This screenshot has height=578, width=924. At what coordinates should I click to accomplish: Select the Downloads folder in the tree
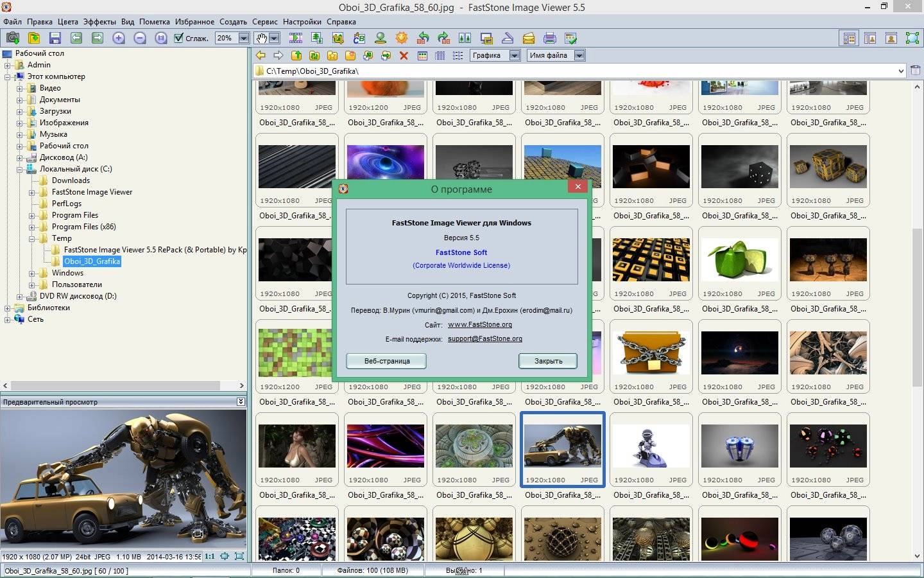click(x=71, y=180)
